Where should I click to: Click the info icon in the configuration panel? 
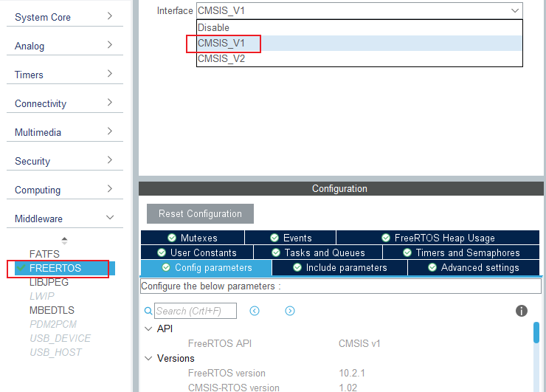pos(521,311)
